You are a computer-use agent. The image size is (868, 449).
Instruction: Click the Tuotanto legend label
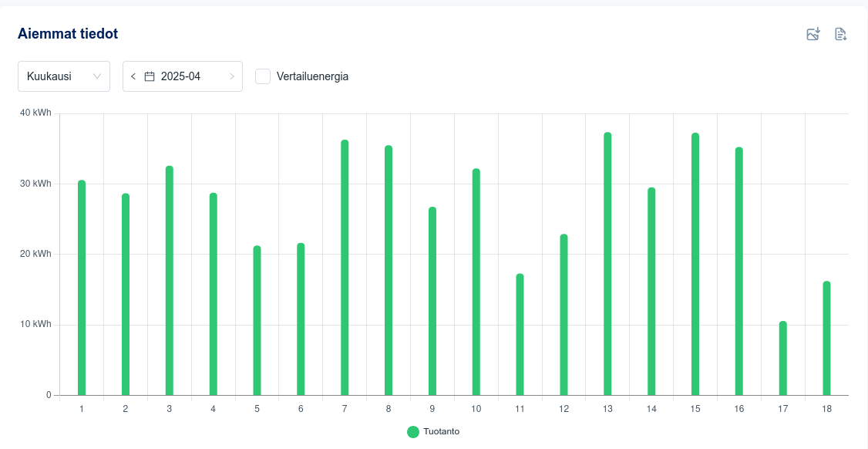pos(441,432)
